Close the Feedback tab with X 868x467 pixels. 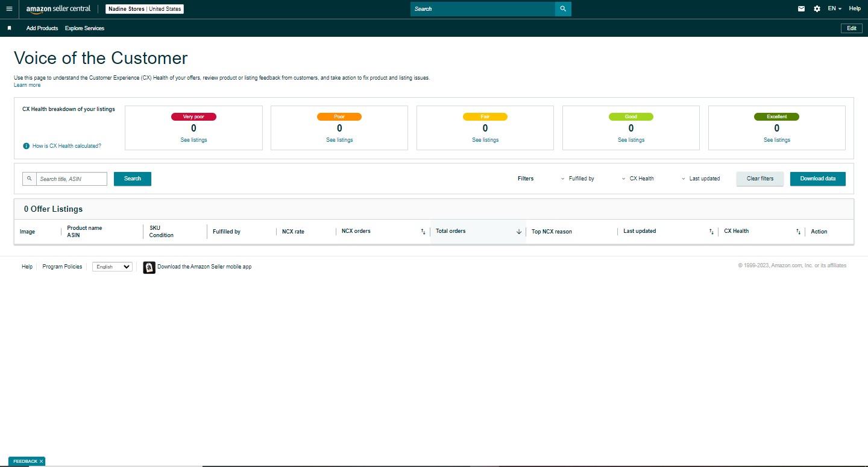point(41,462)
